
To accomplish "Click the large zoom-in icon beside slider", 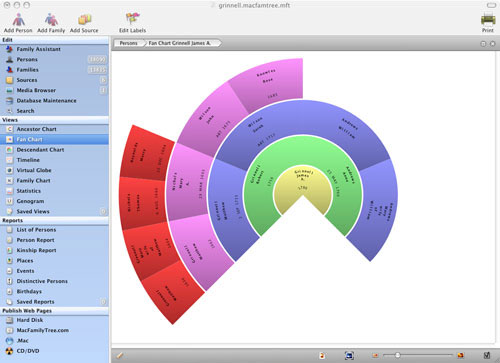I will [x=461, y=356].
